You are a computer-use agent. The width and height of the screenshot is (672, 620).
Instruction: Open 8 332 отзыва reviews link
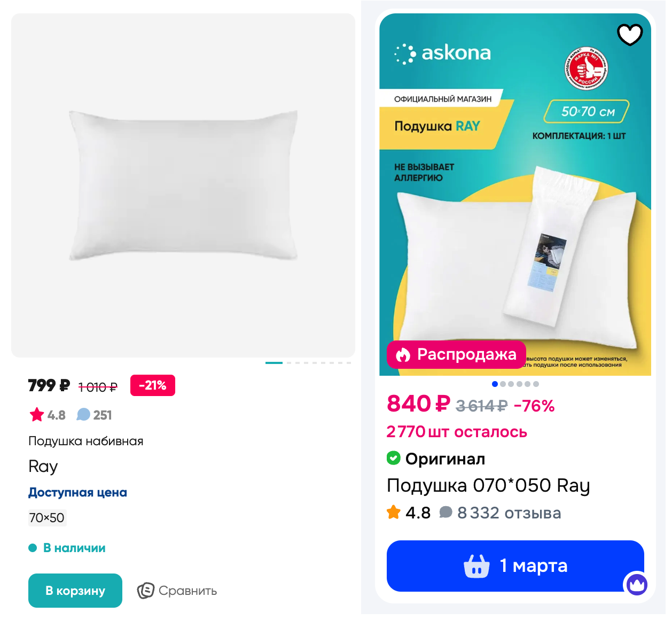point(509,513)
